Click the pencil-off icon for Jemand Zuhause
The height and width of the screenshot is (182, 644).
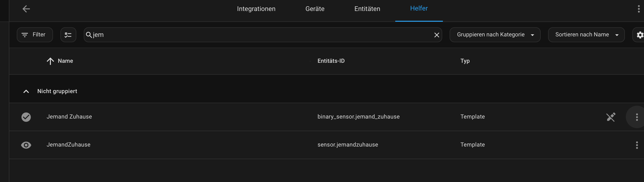(x=611, y=117)
